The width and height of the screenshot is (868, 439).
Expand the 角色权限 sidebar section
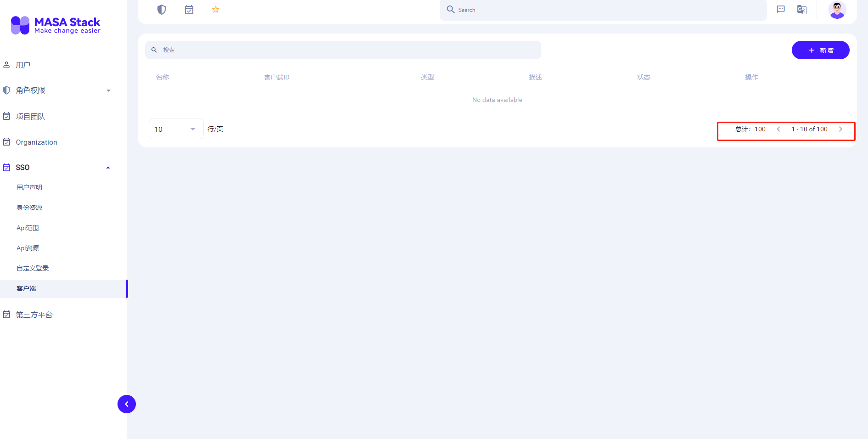coord(108,90)
